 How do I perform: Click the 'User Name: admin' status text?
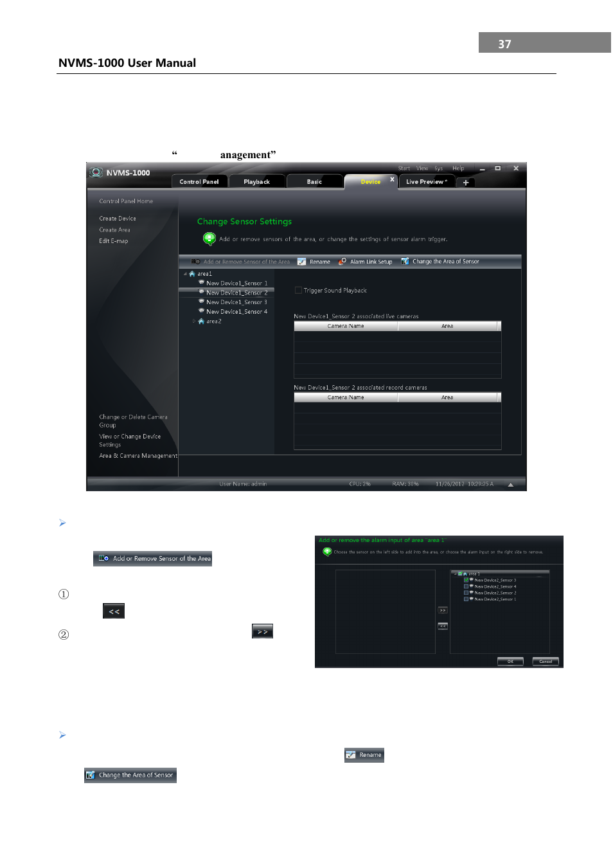coord(243,484)
